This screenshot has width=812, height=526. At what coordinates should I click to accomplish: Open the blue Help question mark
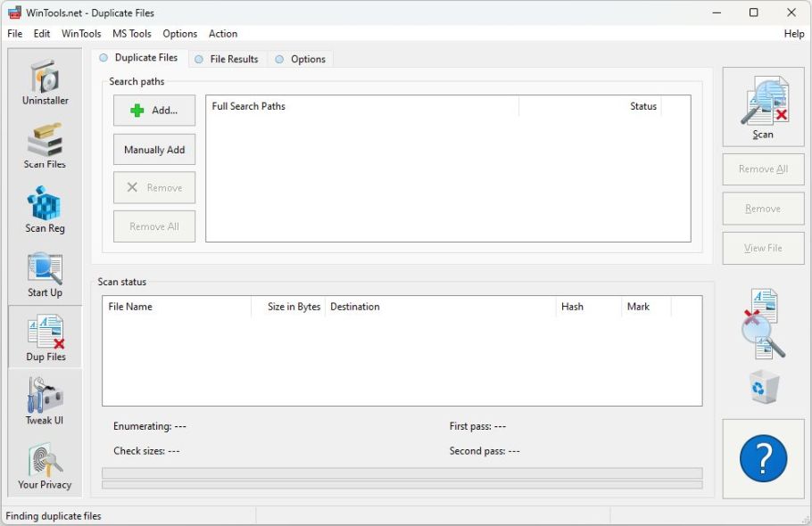763,456
